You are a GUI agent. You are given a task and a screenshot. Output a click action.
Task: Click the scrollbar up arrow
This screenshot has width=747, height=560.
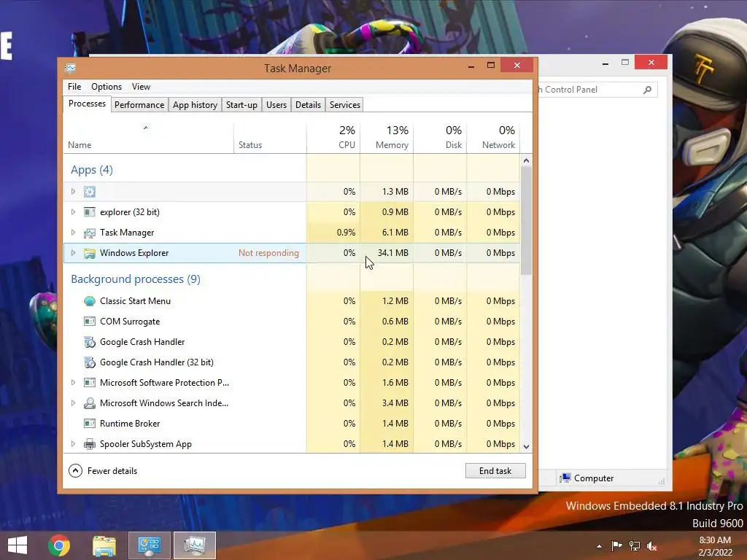coord(526,160)
